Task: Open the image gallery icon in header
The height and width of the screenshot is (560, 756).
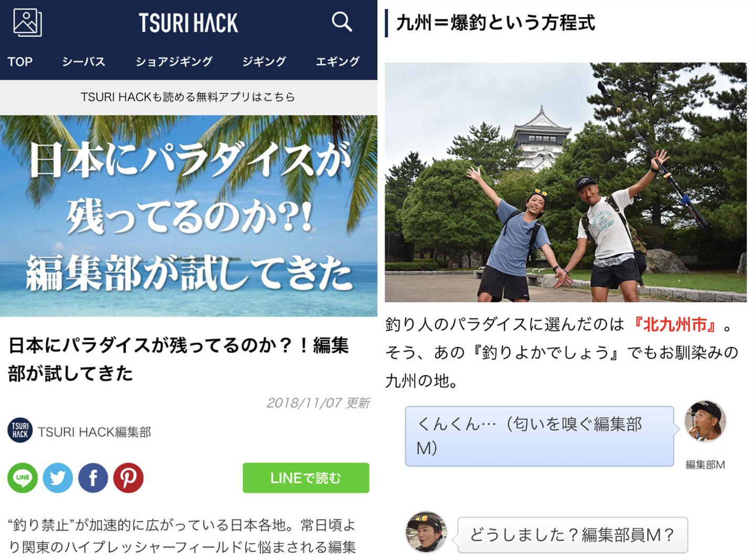Action: tap(27, 23)
